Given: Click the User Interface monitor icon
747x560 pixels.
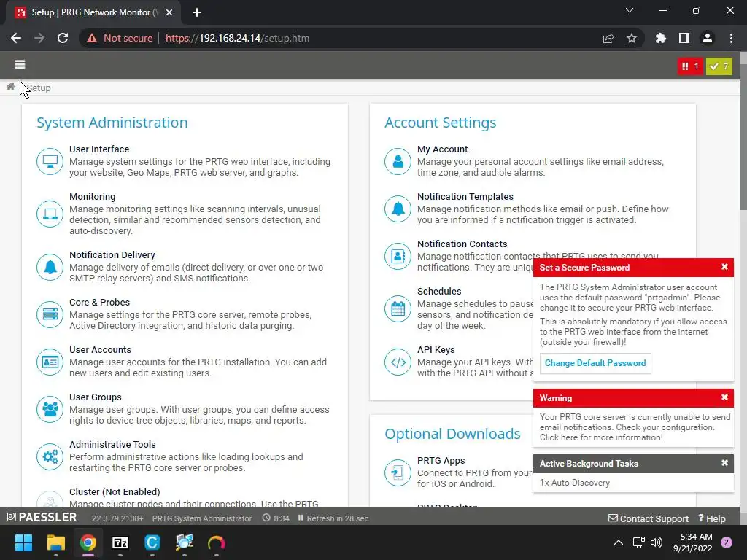Looking at the screenshot, I should [x=50, y=161].
